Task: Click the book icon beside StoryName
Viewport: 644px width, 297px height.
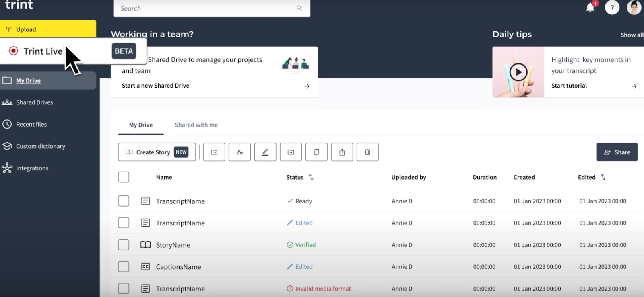Action: 145,244
